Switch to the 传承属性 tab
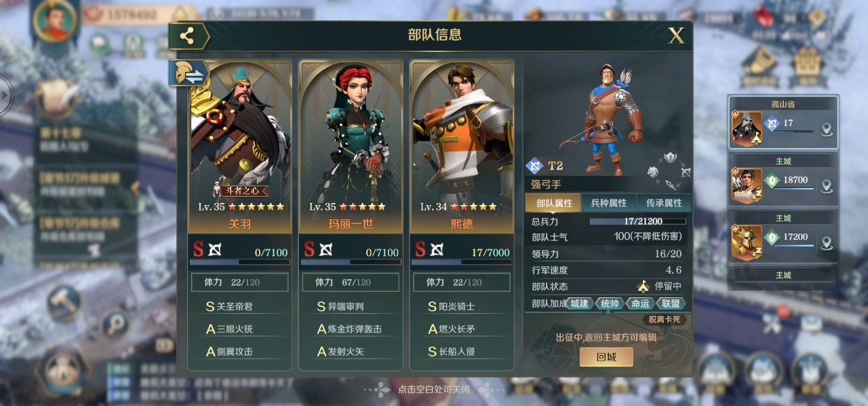868x406 pixels. [x=664, y=203]
